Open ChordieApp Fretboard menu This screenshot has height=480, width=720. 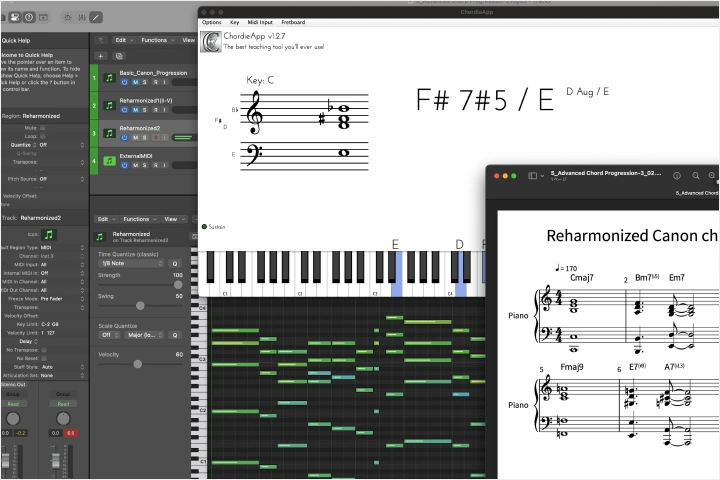(293, 22)
